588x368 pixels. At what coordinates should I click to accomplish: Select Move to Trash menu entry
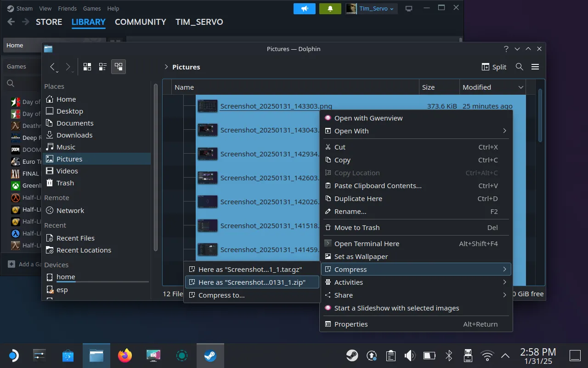357,228
